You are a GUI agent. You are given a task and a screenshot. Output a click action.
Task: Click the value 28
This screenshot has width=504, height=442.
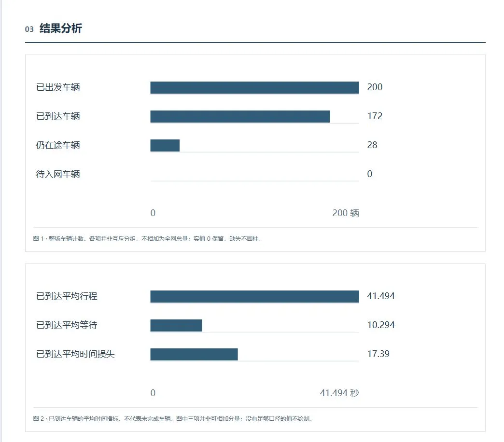tap(372, 145)
